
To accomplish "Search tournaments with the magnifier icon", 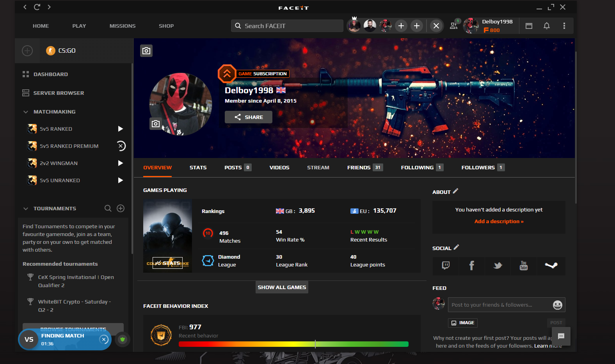I will (108, 208).
